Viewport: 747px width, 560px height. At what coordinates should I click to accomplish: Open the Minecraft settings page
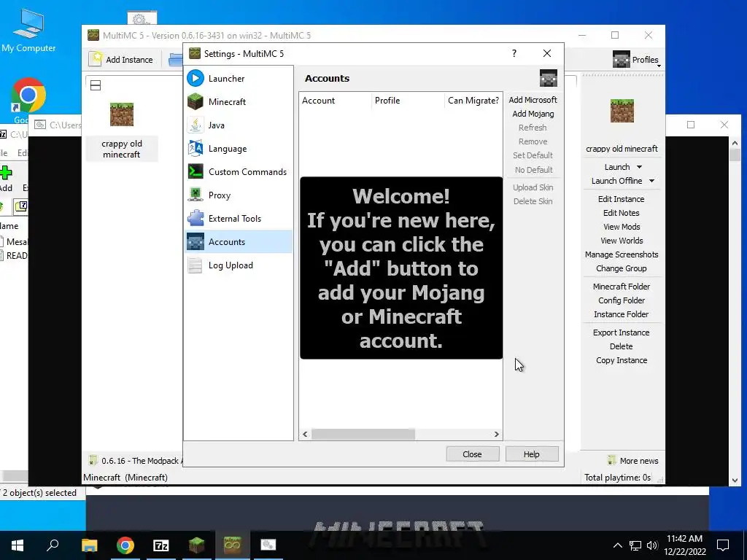pos(239,101)
